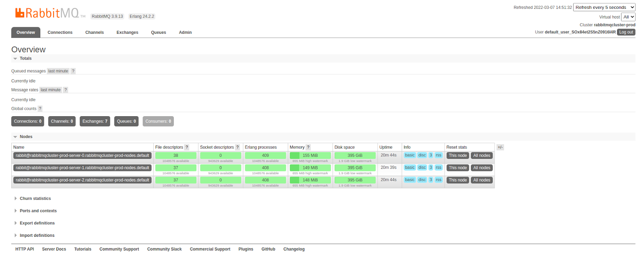Reset stats for All nodes on server-2 row
The image size is (644, 271).
pyautogui.click(x=482, y=180)
